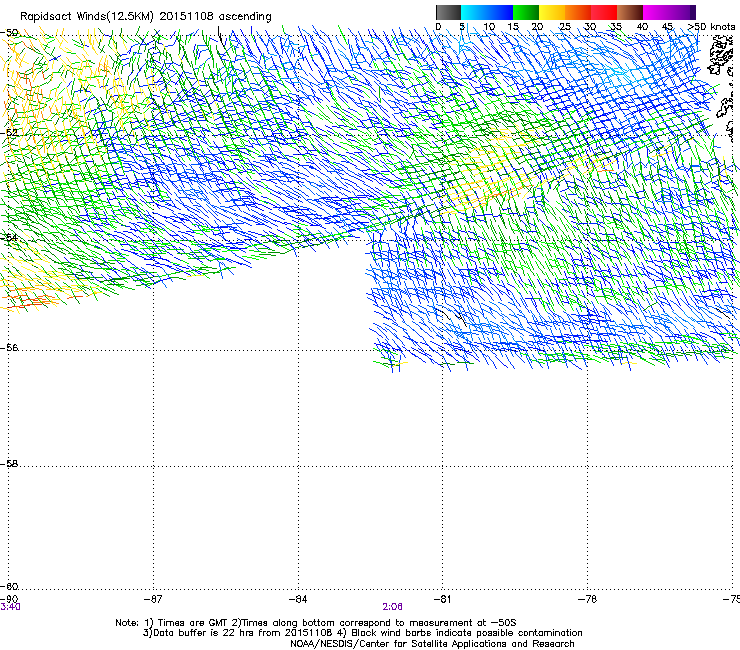Click the coastline island outline at upper right

tap(721, 56)
